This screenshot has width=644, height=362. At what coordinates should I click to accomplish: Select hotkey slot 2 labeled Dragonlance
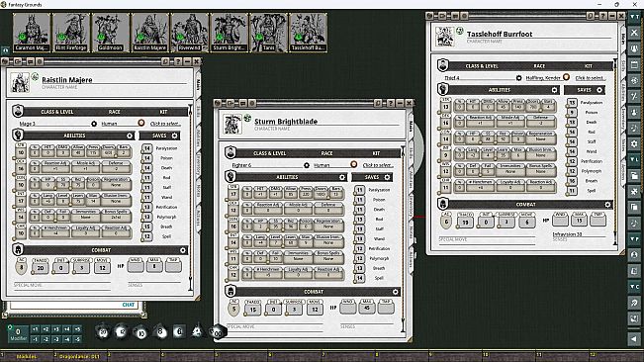80,356
